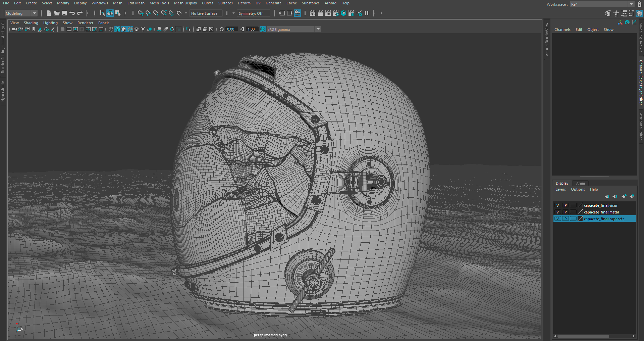The width and height of the screenshot is (644, 341).
Task: Switch to Wireframe cube display icon
Action: coord(111,29)
